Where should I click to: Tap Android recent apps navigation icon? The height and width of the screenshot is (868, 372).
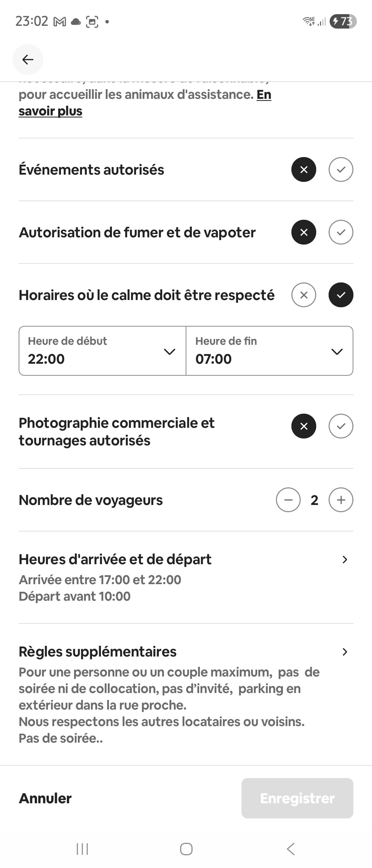82,849
